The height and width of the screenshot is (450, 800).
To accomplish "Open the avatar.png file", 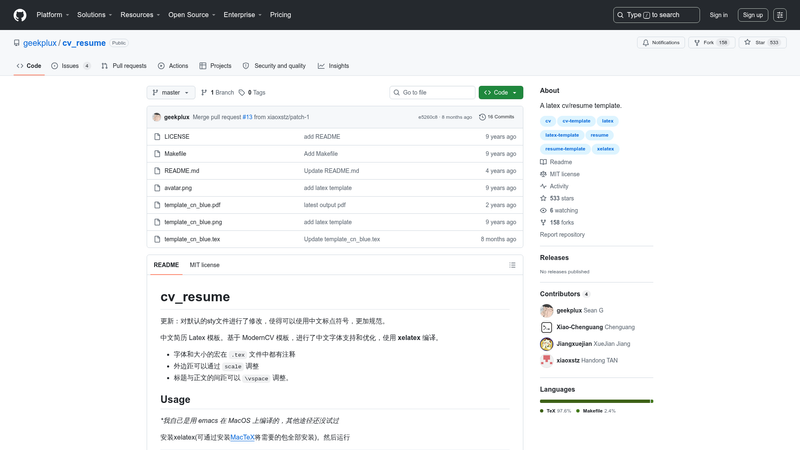I will pyautogui.click(x=178, y=188).
